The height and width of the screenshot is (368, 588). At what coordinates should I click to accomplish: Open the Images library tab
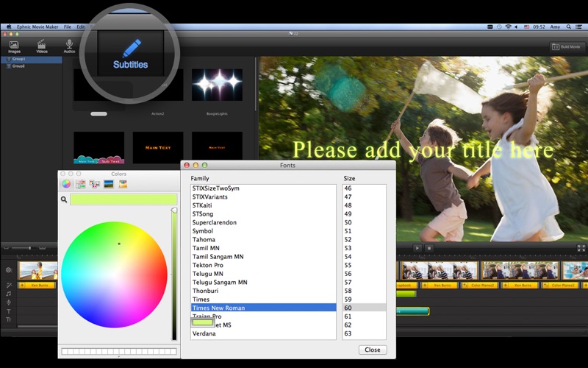click(x=14, y=47)
